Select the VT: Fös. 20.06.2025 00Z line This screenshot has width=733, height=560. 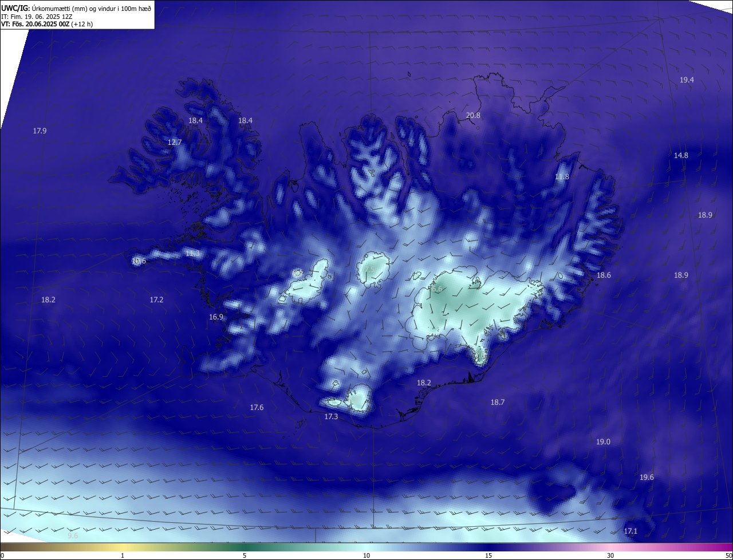coord(47,24)
